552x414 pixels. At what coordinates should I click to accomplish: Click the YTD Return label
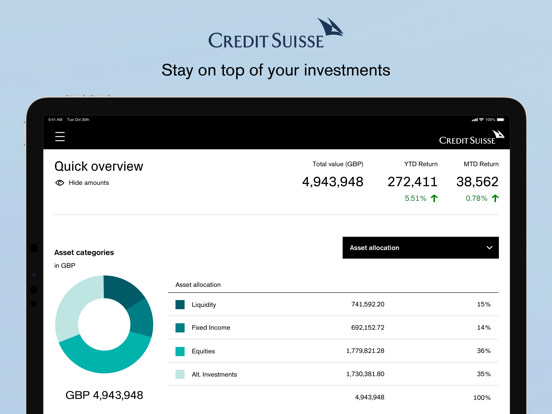pyautogui.click(x=421, y=164)
